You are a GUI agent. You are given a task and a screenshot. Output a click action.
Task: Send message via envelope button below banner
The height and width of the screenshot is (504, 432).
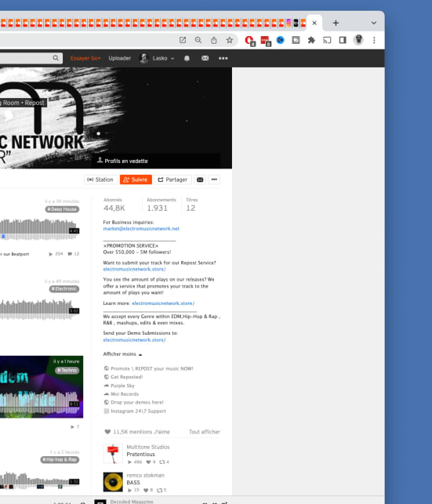tap(200, 179)
